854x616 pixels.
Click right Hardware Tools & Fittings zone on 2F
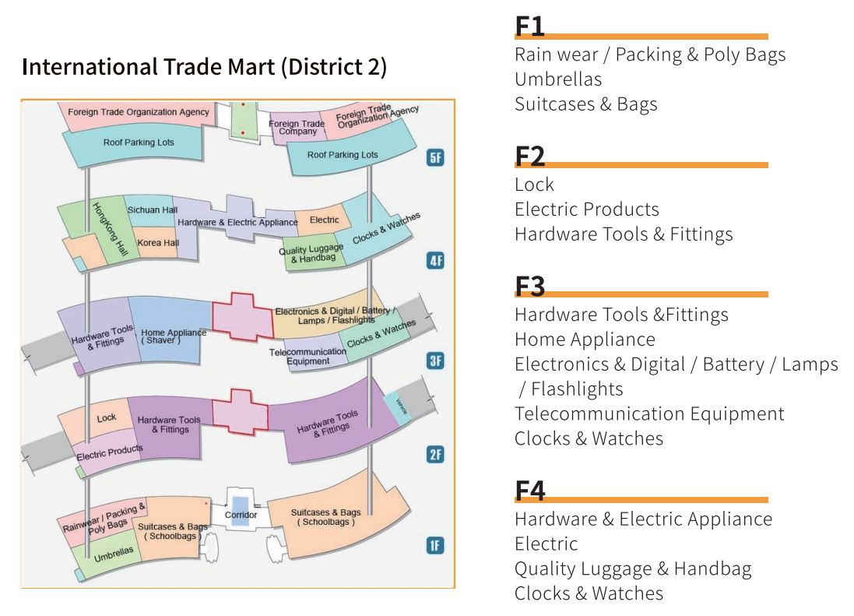[335, 421]
